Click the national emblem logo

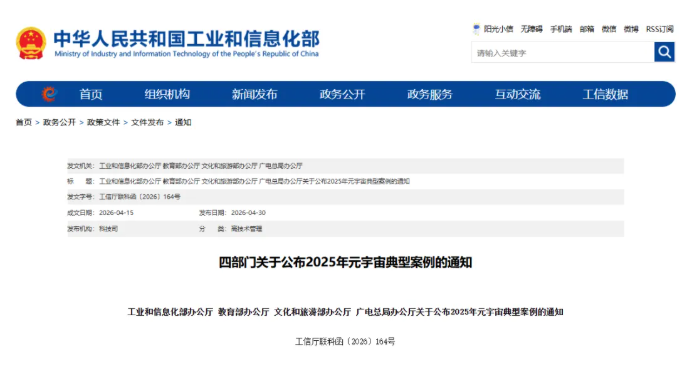[x=31, y=43]
